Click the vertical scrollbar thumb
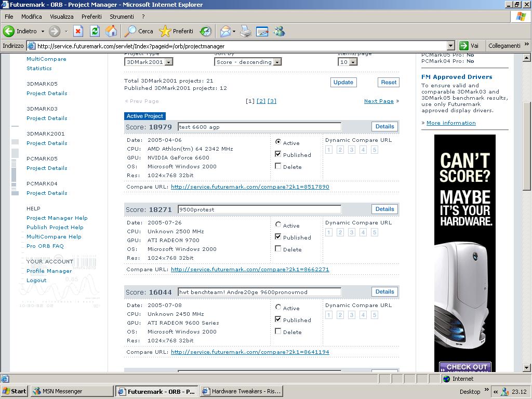 point(527,146)
